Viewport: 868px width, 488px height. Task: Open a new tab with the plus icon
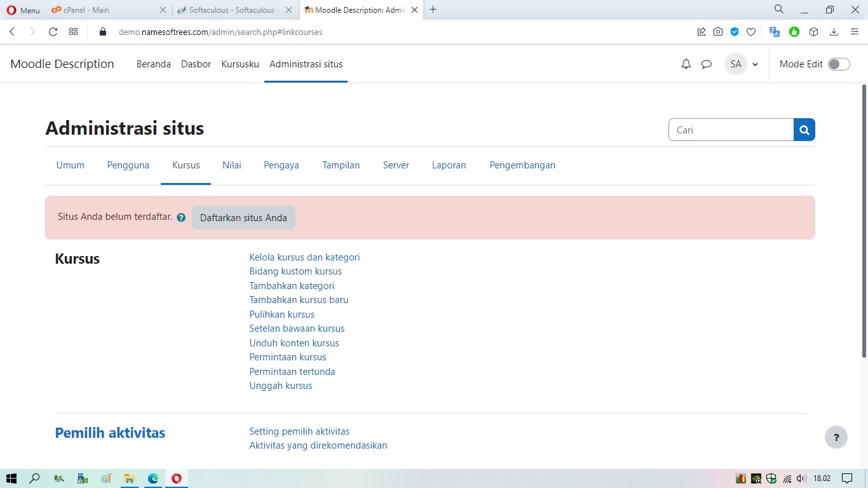(433, 10)
